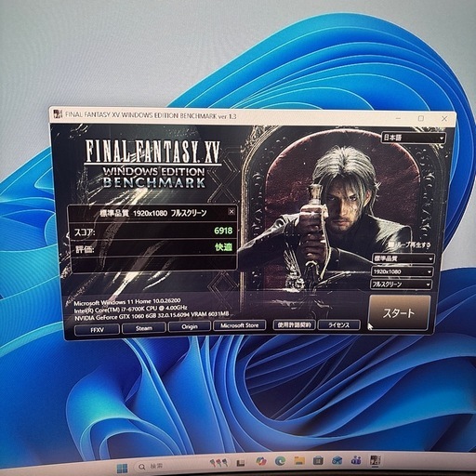Open the 日本語 language dropdown
This screenshot has width=476, height=476.
[x=413, y=138]
